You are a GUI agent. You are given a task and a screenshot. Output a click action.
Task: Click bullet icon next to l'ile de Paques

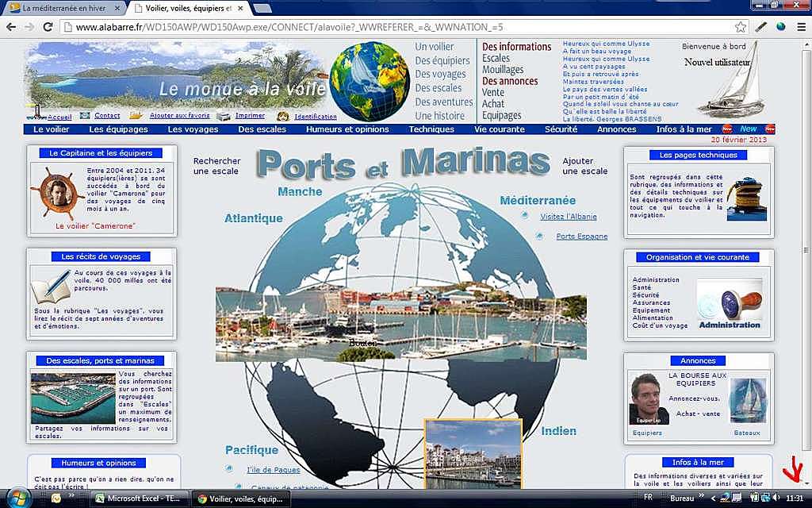pyautogui.click(x=229, y=468)
